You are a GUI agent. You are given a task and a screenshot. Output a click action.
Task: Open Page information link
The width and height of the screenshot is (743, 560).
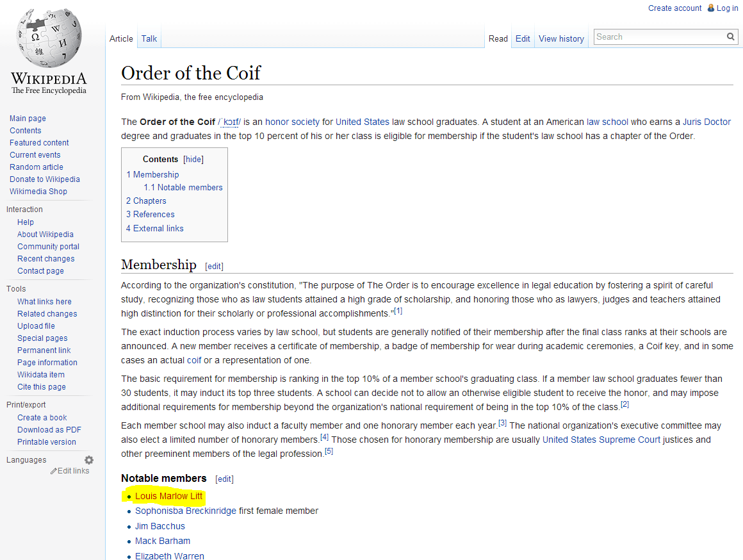[x=47, y=362]
